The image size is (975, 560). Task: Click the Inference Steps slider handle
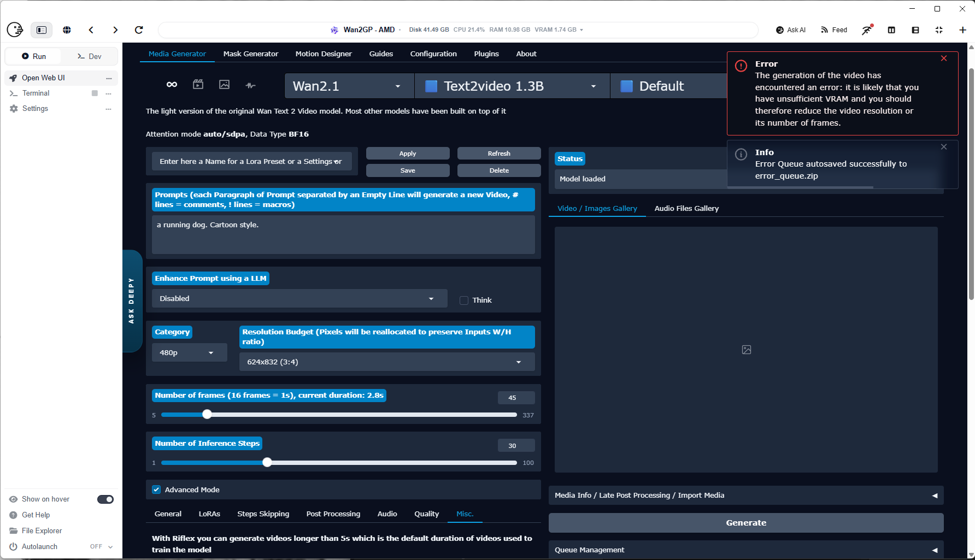point(267,462)
